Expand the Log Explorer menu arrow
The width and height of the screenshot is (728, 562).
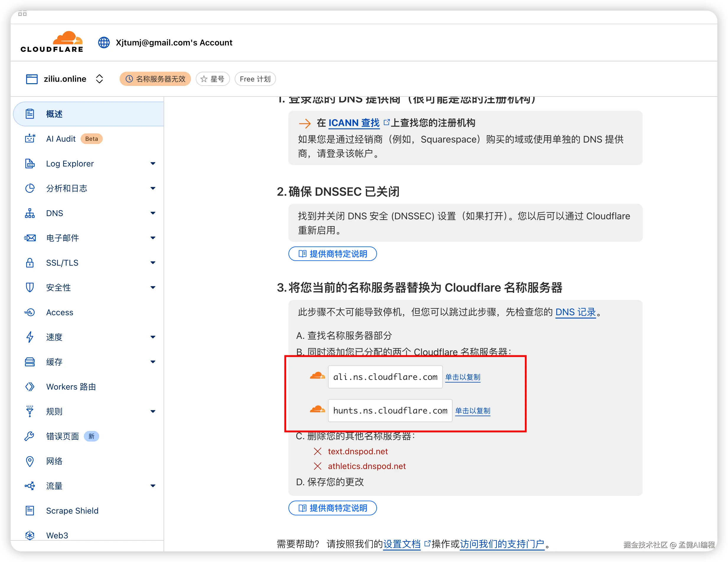(153, 164)
